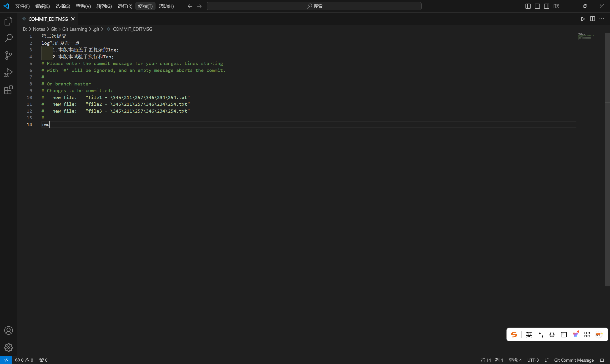
Task: Click the ':wq' text on line 14
Action: [x=46, y=125]
